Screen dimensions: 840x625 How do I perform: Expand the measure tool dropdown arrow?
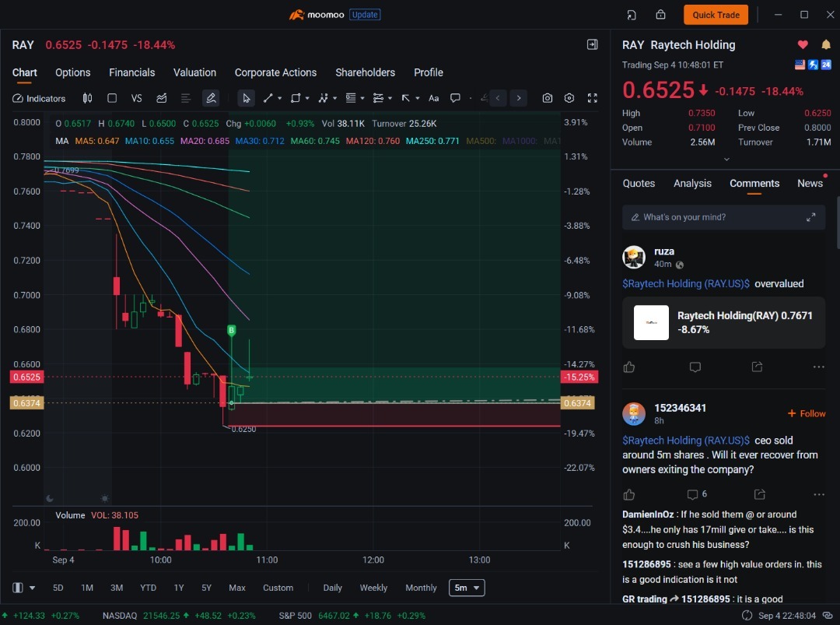point(390,98)
